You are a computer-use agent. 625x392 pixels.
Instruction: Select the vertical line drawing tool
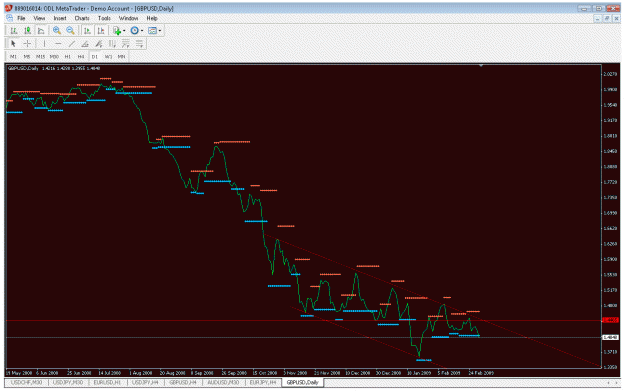click(44, 44)
